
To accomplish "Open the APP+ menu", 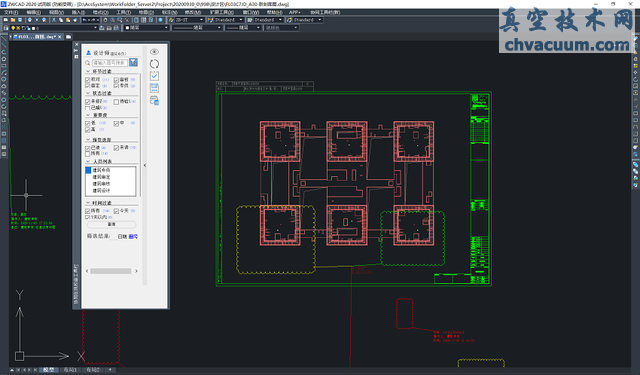I will click(295, 12).
